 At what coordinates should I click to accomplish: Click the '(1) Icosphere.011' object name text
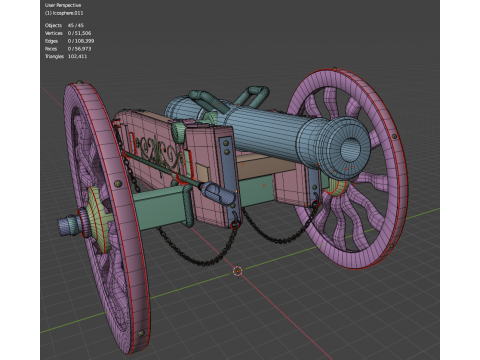[64, 13]
